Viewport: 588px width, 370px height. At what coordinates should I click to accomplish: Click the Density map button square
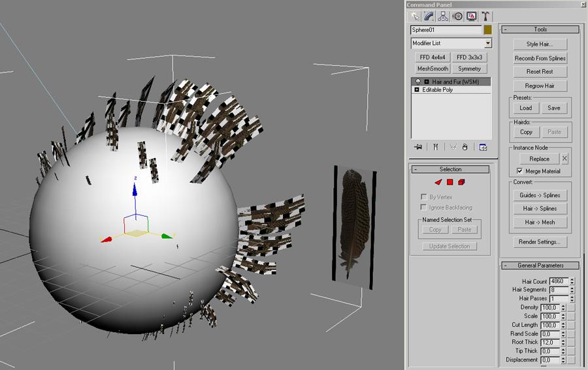coord(571,307)
